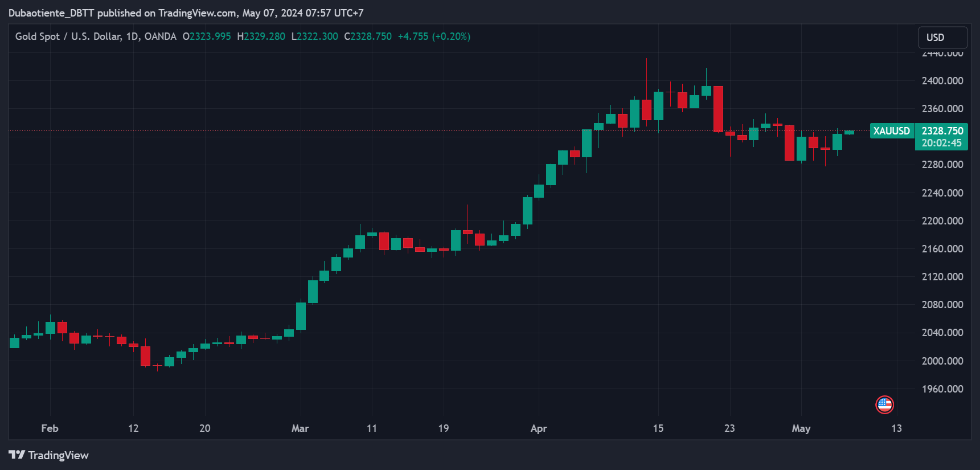Click the May label on time axis
The width and height of the screenshot is (980, 470).
click(x=801, y=428)
